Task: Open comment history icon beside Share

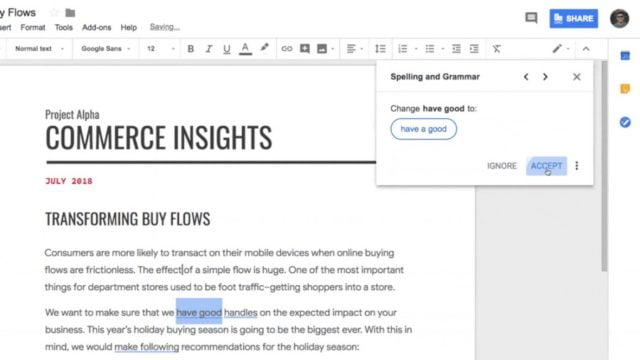Action: (531, 18)
